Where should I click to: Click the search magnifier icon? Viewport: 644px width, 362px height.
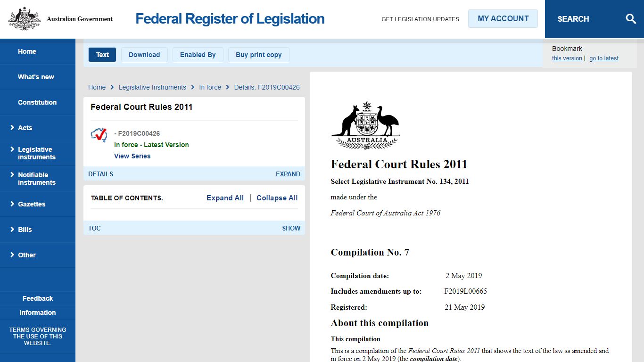click(631, 19)
